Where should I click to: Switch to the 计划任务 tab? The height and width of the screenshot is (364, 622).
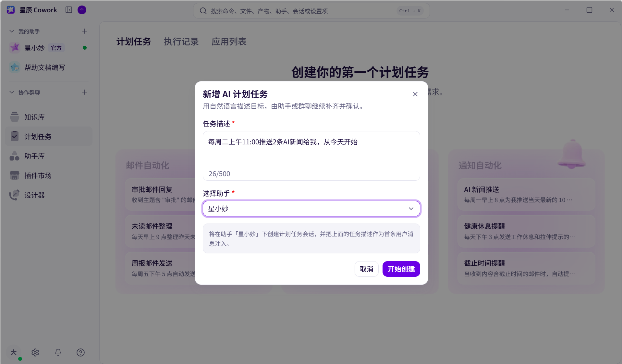pyautogui.click(x=134, y=42)
